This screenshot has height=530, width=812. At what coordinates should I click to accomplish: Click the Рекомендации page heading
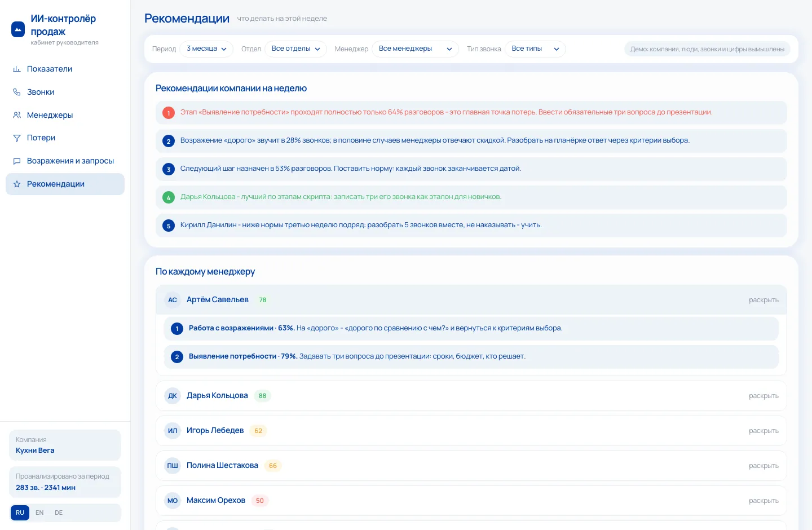pos(187,19)
